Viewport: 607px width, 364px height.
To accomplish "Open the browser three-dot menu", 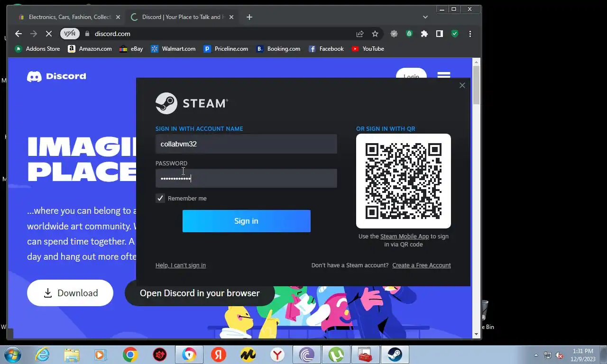I will 470,34.
